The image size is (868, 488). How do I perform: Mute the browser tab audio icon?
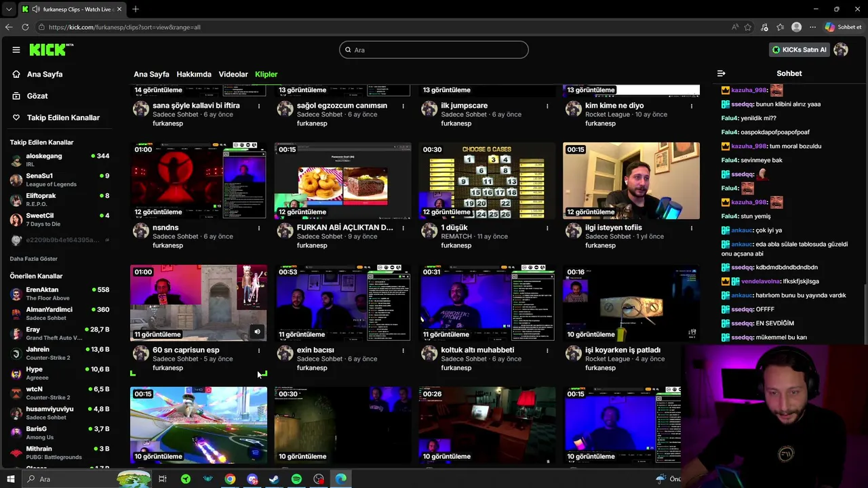tap(36, 9)
